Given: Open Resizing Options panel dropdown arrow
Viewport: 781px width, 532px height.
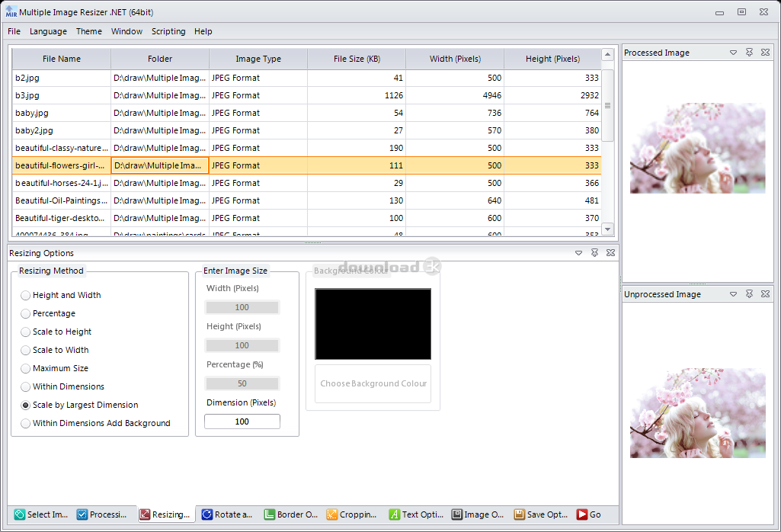Looking at the screenshot, I should [579, 252].
